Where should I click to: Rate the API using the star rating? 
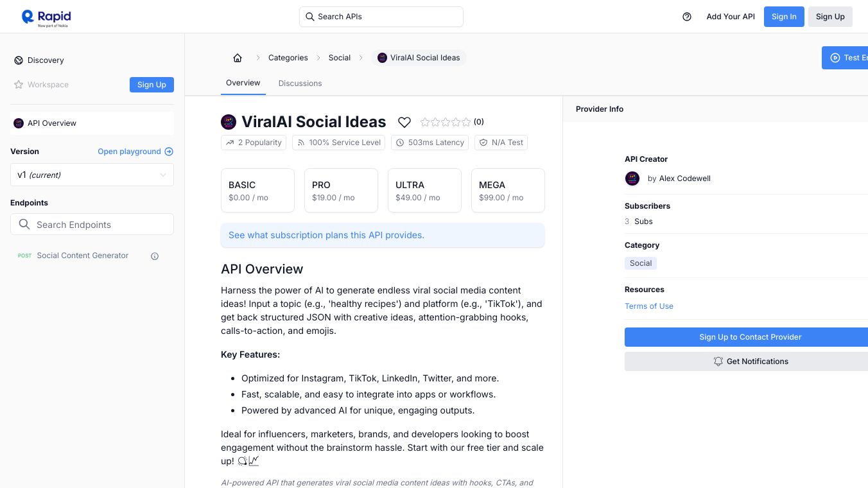(446, 122)
